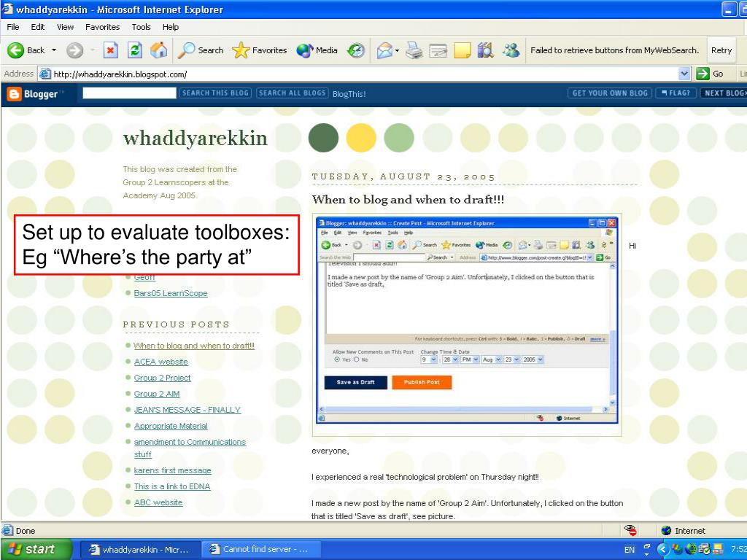The image size is (747, 560).
Task: Click the blue arrow system tray icon
Action: tap(662, 550)
